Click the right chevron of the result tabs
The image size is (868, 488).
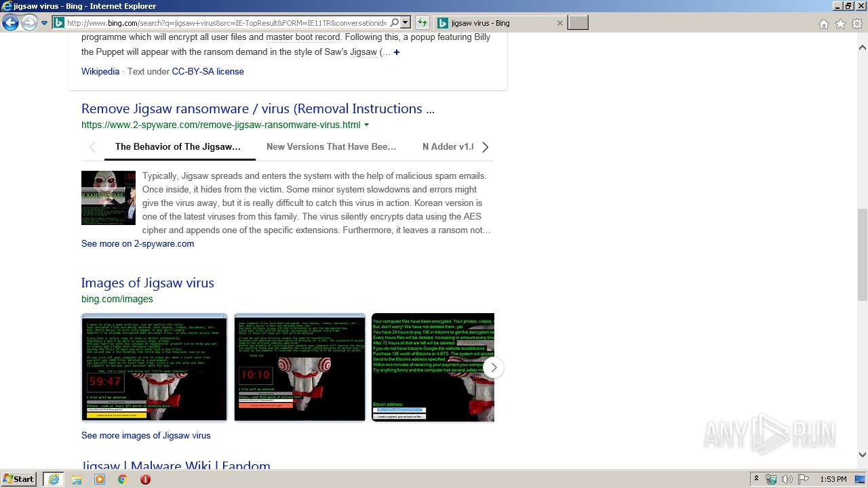click(x=485, y=147)
